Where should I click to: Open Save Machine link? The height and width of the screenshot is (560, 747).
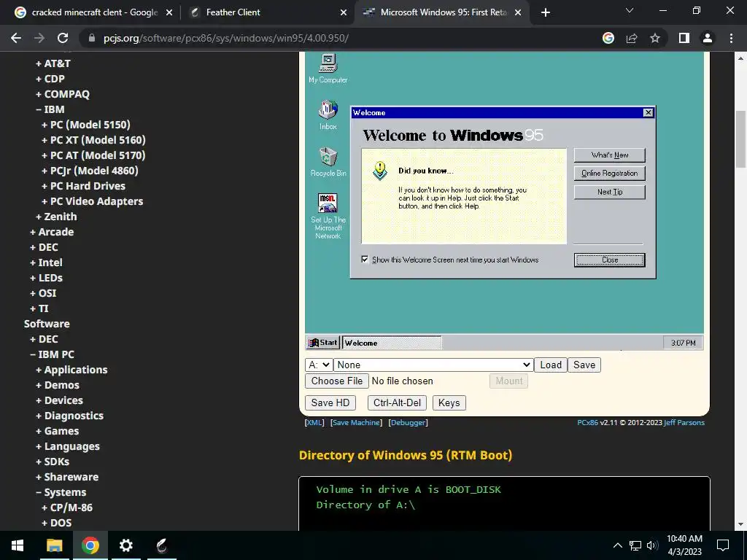356,422
